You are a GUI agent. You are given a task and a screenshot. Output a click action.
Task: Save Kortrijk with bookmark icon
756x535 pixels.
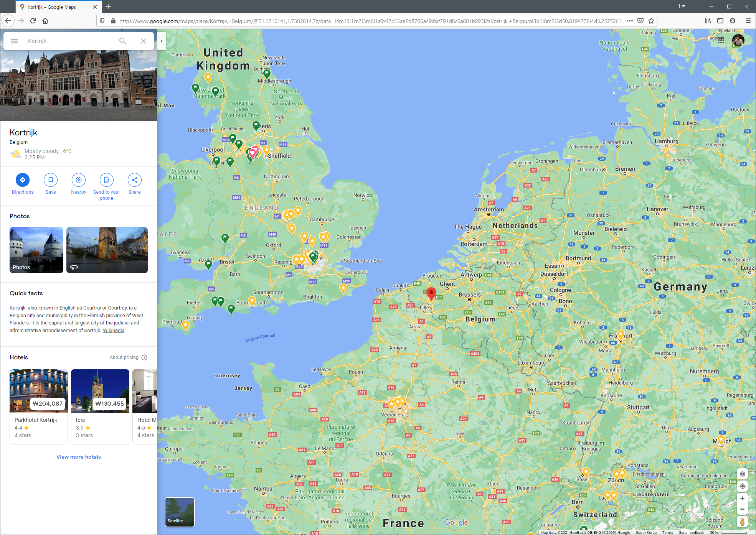51,180
